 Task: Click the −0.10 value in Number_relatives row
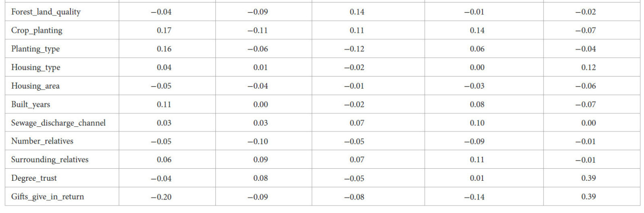(x=258, y=141)
